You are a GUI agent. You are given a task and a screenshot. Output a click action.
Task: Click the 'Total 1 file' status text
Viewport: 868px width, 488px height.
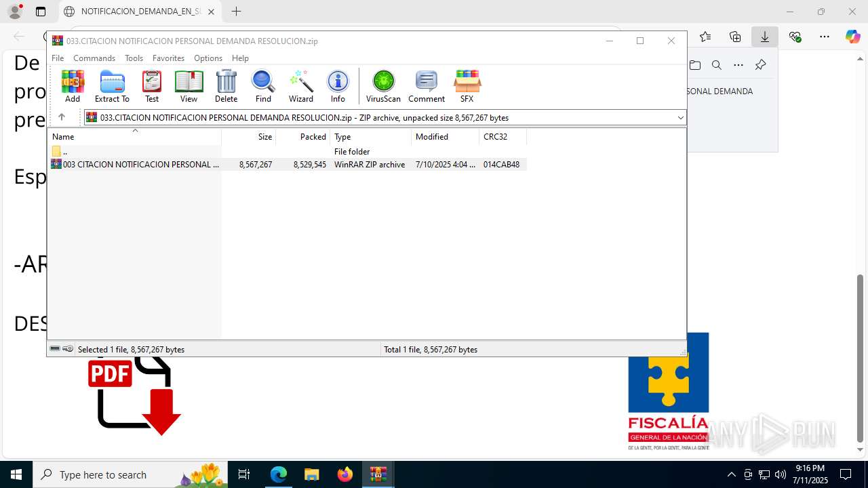[x=431, y=350]
